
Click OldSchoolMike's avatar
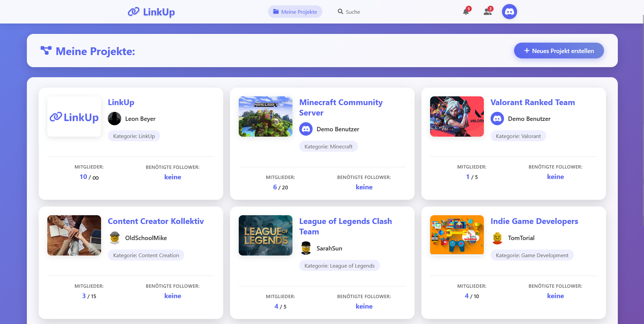coord(114,238)
